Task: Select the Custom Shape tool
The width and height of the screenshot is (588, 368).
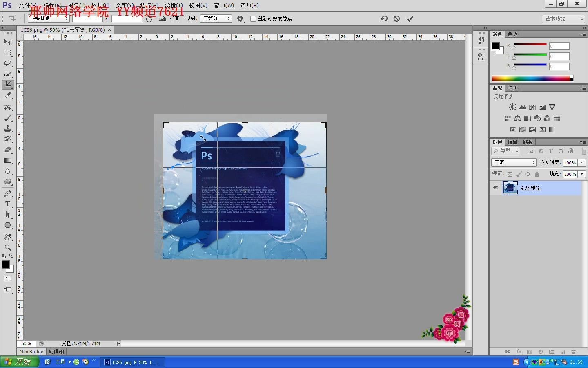Action: click(8, 225)
